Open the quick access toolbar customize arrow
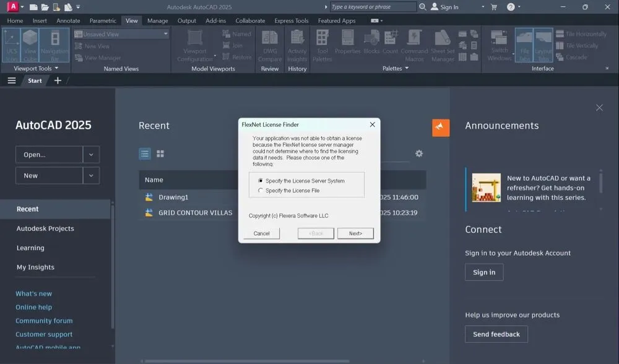 [78, 7]
